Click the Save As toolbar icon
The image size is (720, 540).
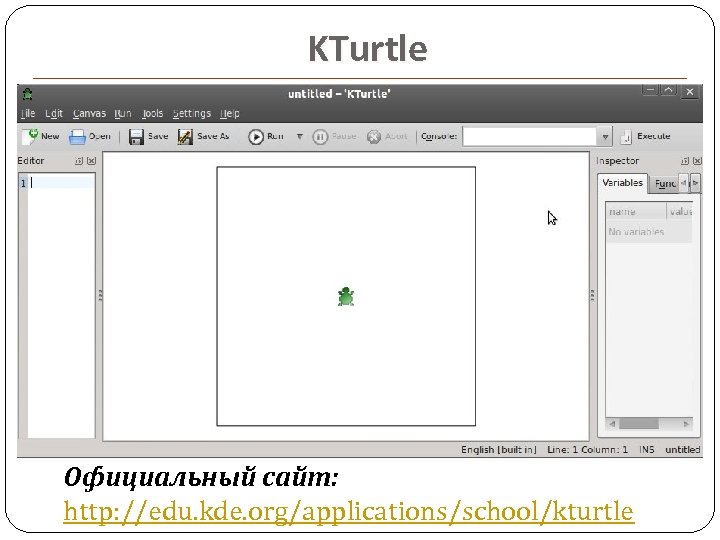coord(185,137)
